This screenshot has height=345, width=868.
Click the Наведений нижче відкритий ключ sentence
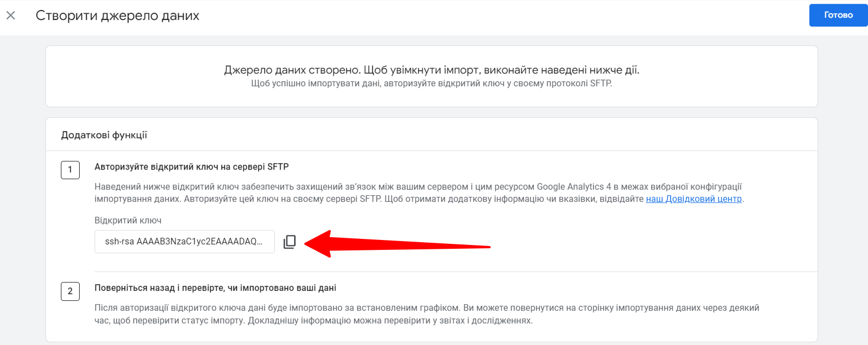tap(418, 193)
